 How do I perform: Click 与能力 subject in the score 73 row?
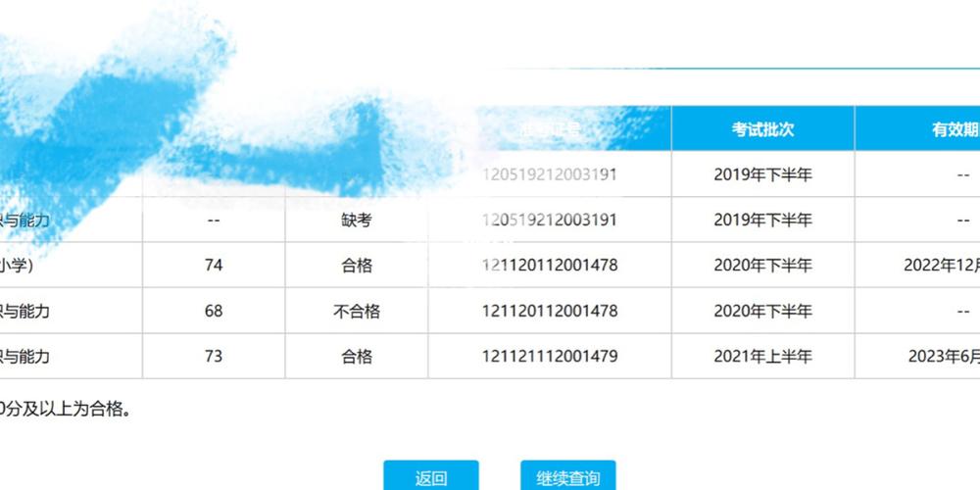[x=24, y=357]
